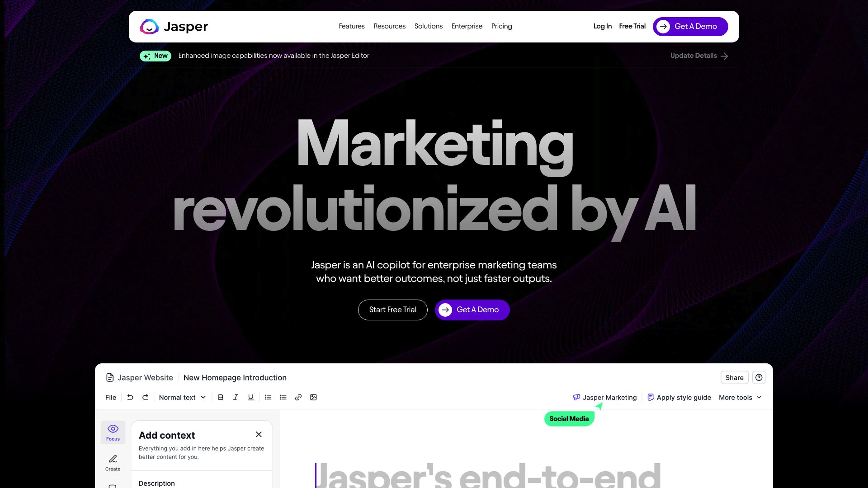Insert a bulleted list
The width and height of the screenshot is (868, 488).
click(283, 397)
